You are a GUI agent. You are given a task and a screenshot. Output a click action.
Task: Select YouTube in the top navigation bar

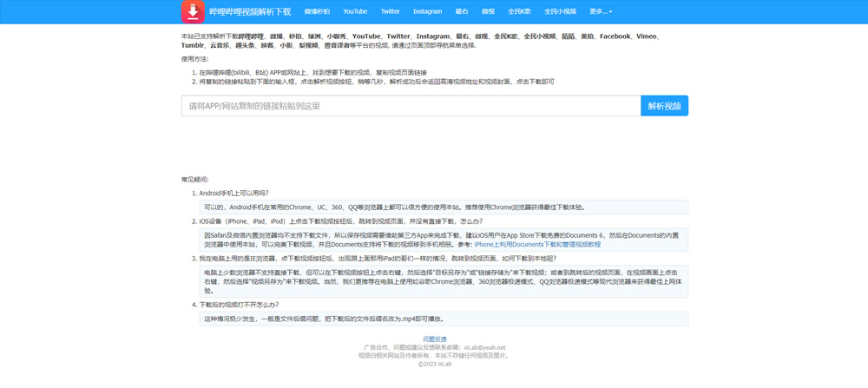point(354,12)
